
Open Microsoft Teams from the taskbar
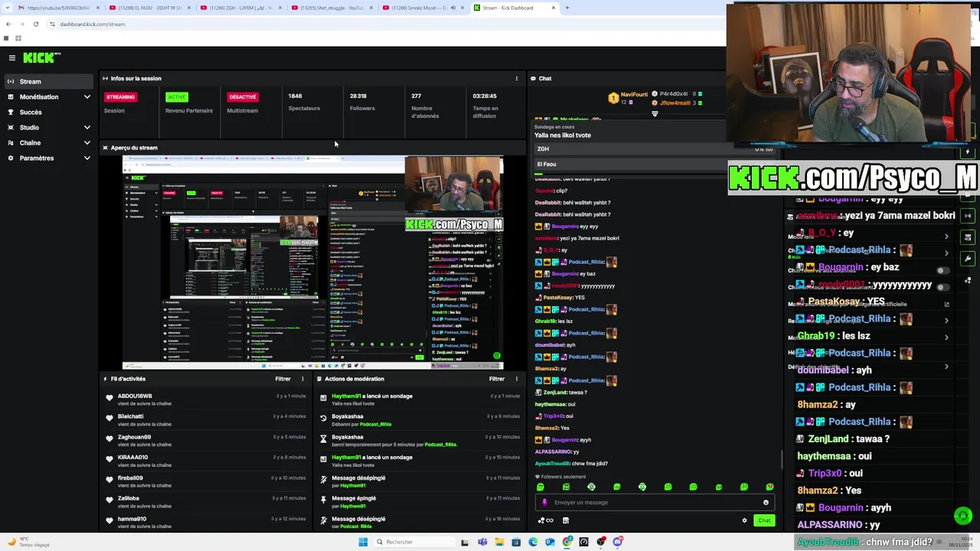482,542
